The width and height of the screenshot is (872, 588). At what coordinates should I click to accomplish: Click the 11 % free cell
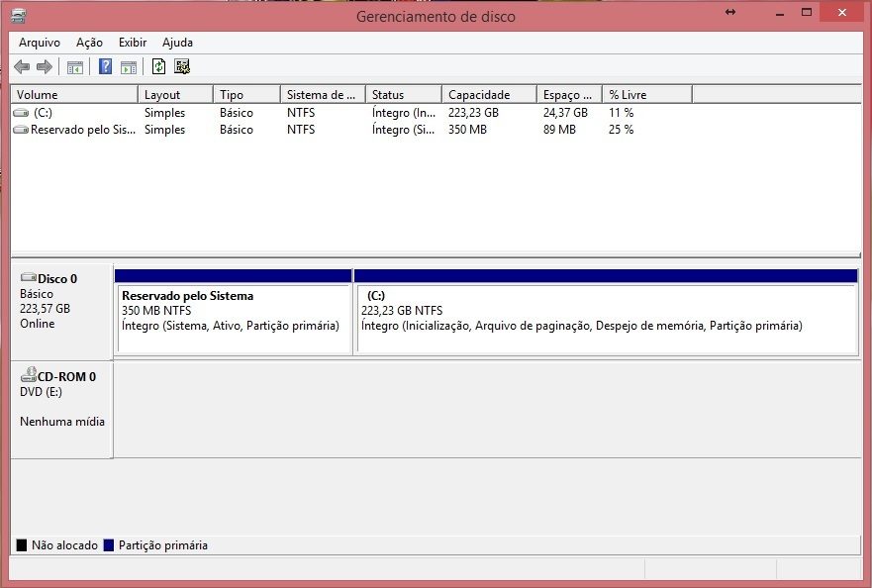coord(622,113)
